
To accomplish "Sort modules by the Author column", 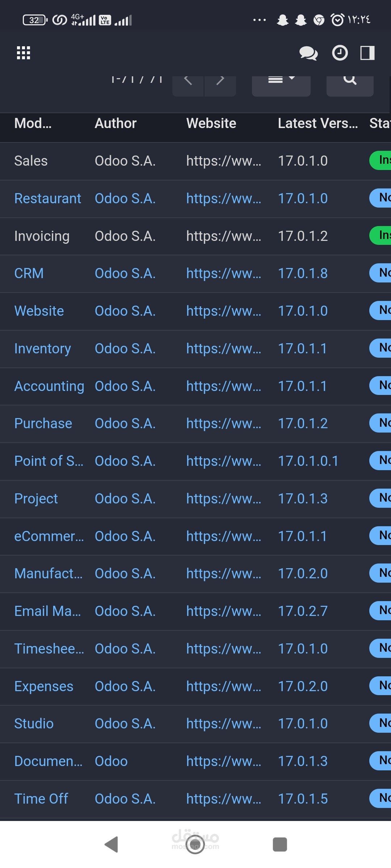I will point(115,123).
